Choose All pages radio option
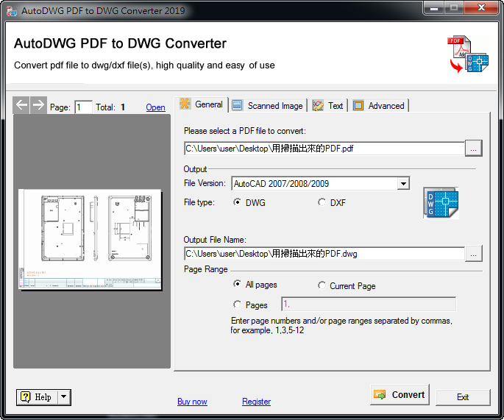This screenshot has width=504, height=420. click(x=237, y=284)
